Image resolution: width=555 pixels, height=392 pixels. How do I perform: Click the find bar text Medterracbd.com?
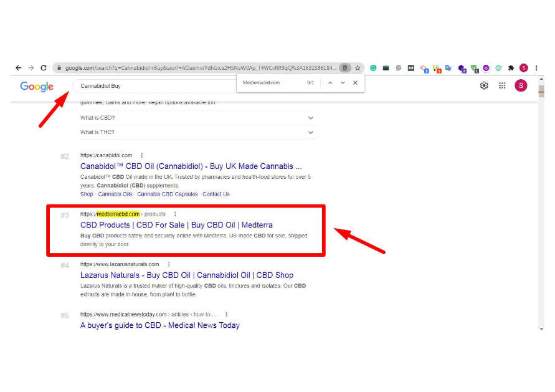point(261,82)
